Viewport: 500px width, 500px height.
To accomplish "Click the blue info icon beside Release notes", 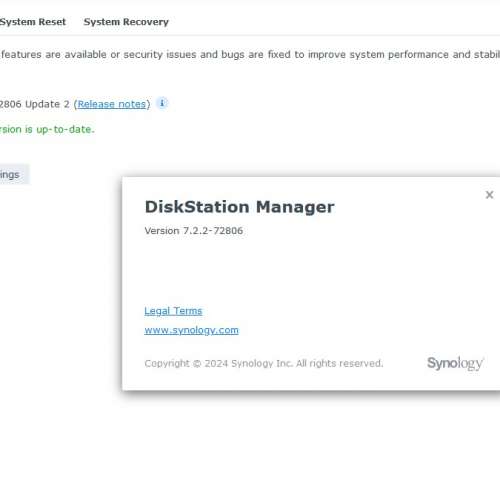I will 162,103.
